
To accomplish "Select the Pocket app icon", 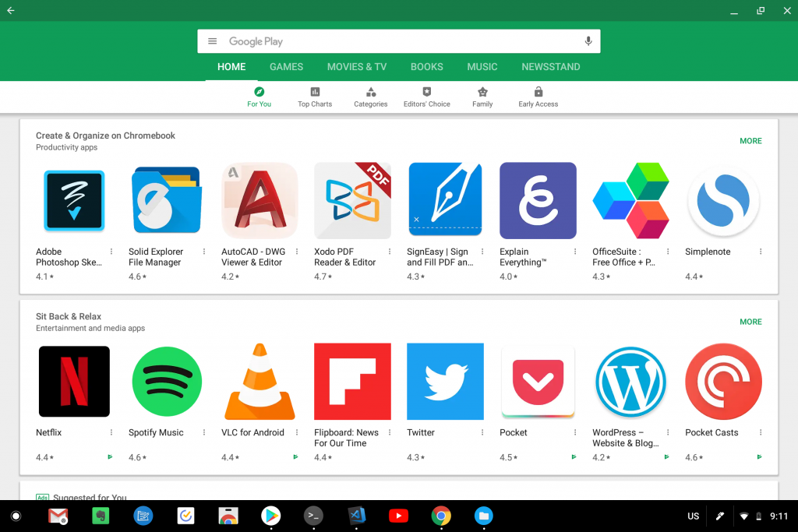I will click(x=538, y=382).
